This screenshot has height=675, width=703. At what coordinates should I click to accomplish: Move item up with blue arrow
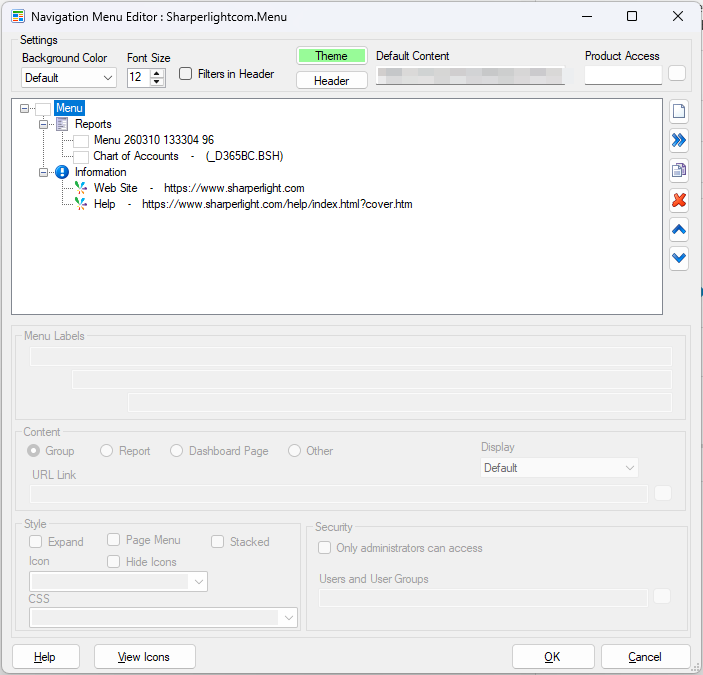(679, 230)
